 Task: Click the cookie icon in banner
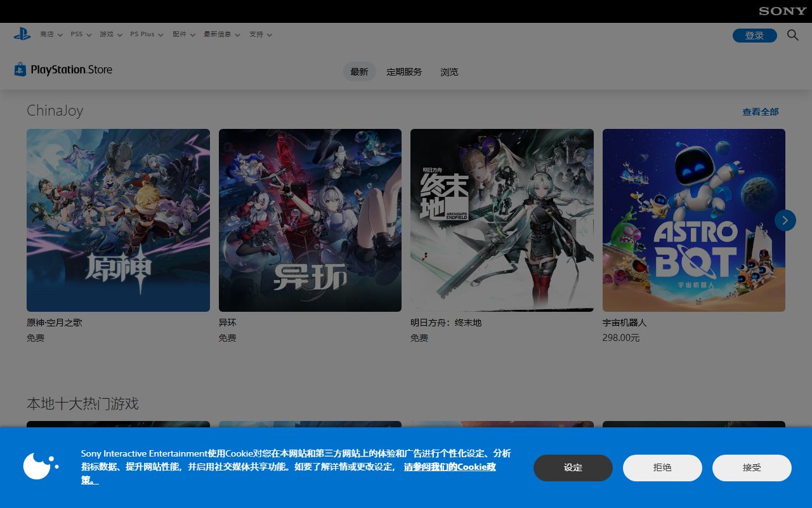41,467
